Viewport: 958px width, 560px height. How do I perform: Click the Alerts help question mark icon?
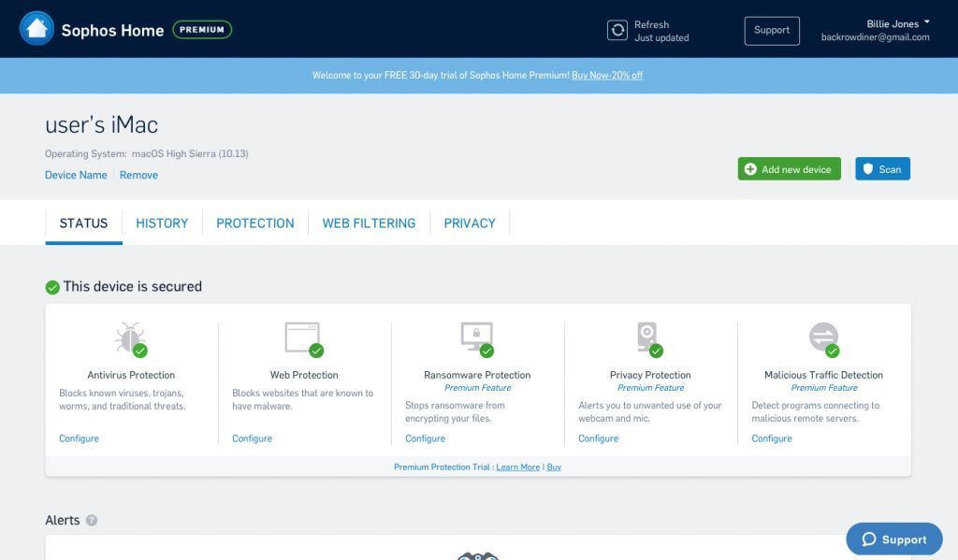pyautogui.click(x=92, y=521)
